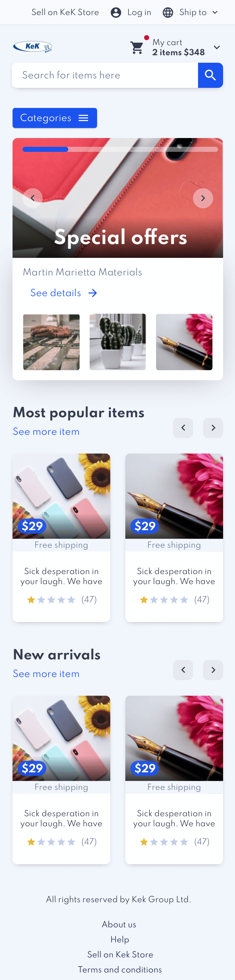Click the blue search magnifier button
The width and height of the screenshot is (235, 980).
coord(210,75)
